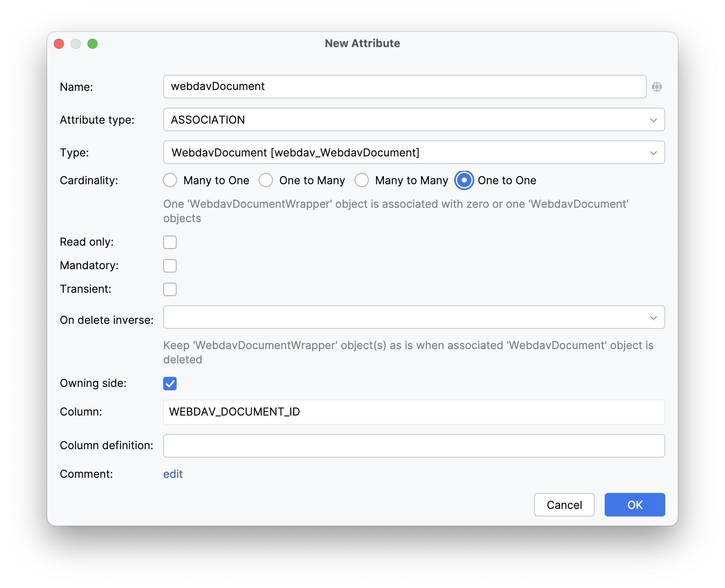Select the WEBDAV_DOCUMENT_ID column field

378,412
